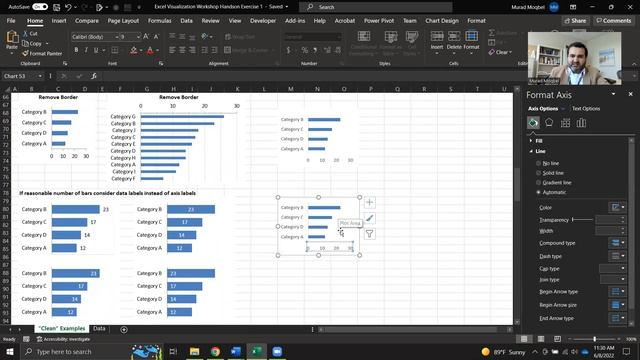Screen dimensions: 640x360
Task: Open the Chart Design ribbon tab
Action: point(442,21)
